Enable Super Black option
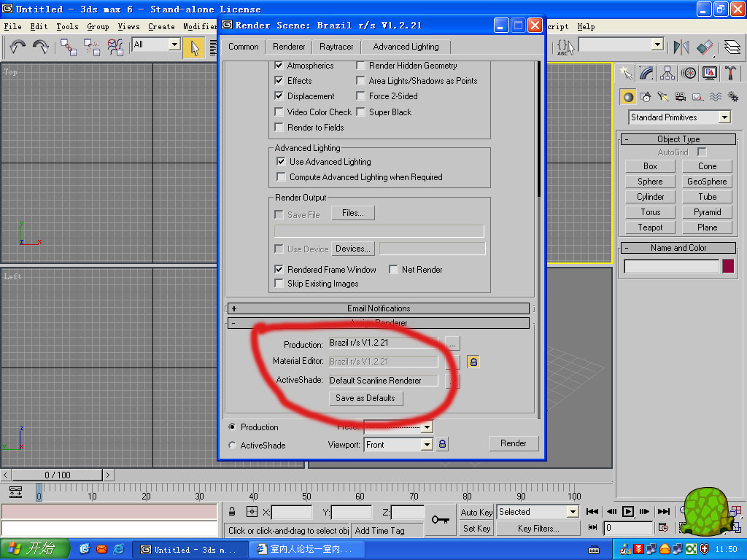 (360, 112)
